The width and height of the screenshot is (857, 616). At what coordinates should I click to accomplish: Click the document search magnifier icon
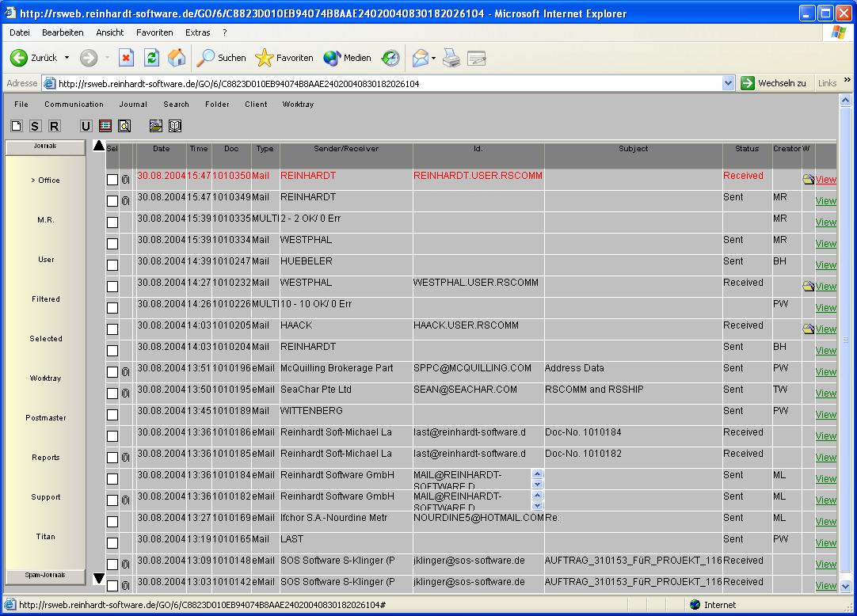click(124, 126)
